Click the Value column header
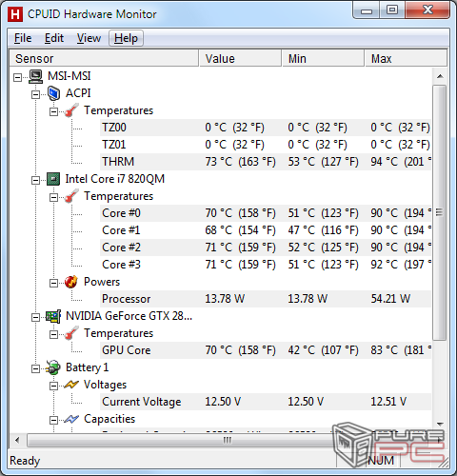The width and height of the screenshot is (457, 476). (x=240, y=58)
